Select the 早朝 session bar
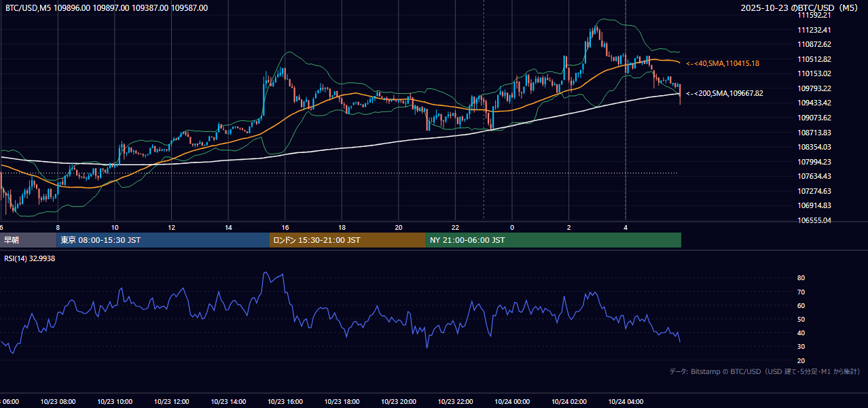 tap(29, 240)
